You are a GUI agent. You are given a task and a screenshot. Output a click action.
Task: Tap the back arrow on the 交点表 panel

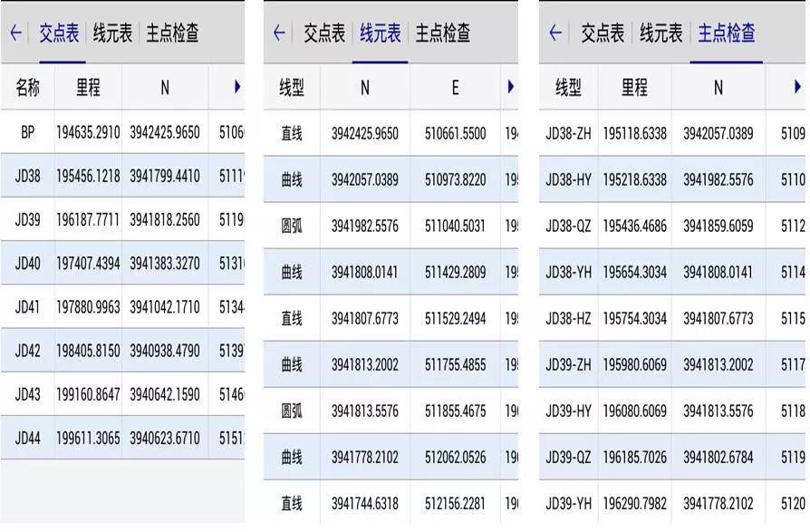[x=16, y=30]
